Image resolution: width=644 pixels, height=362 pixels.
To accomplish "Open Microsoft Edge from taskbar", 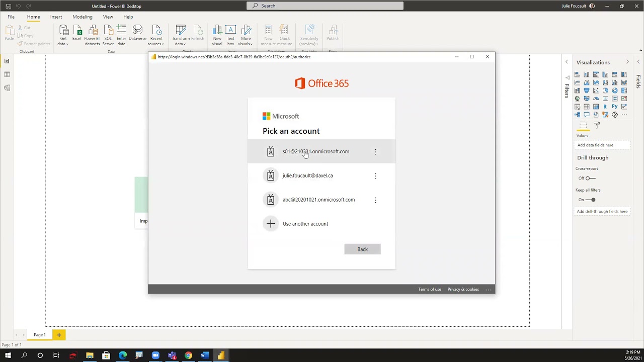I will coord(123,355).
